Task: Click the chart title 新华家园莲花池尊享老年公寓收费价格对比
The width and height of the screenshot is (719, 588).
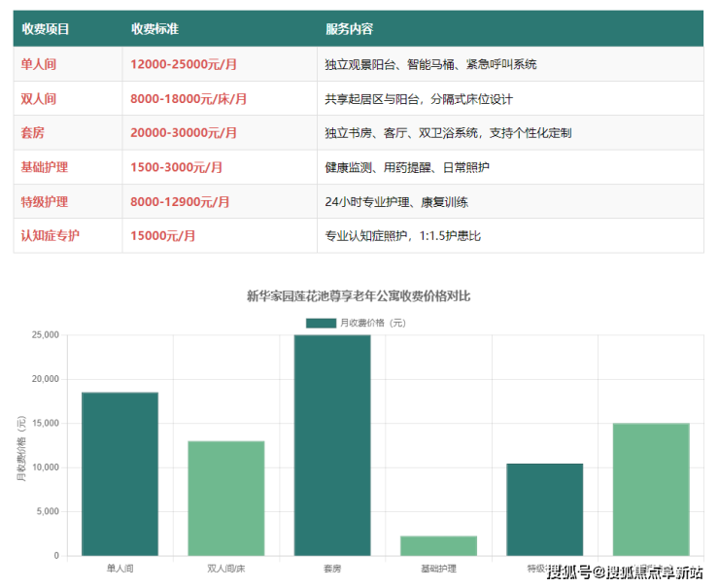Action: click(x=359, y=295)
